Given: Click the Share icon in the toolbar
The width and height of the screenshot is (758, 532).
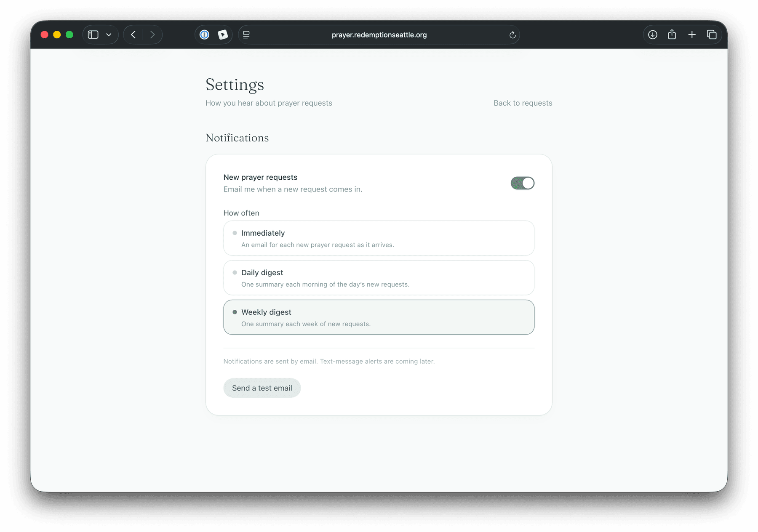Looking at the screenshot, I should click(x=672, y=34).
